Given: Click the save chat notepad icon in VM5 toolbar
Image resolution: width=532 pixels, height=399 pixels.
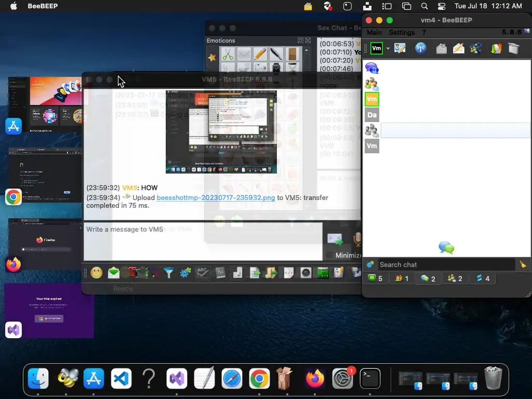Looking at the screenshot, I should tap(339, 272).
